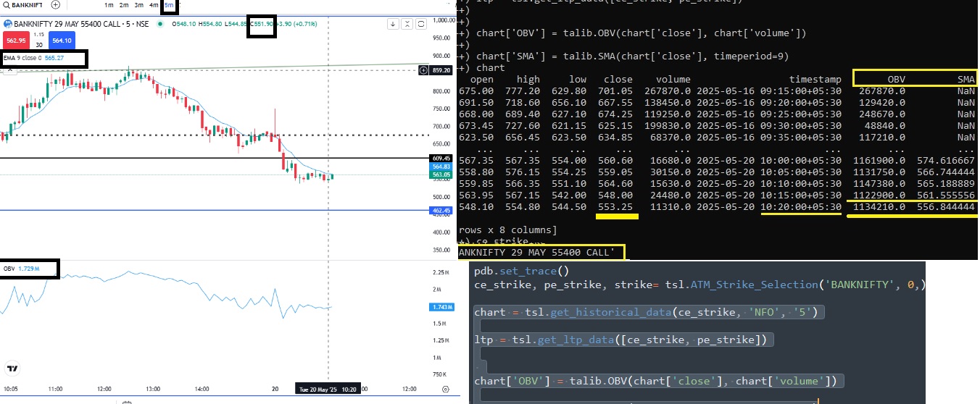This screenshot has height=404, width=980.
Task: Click the plus icon next to BANKNIFT
Action: (55, 4)
